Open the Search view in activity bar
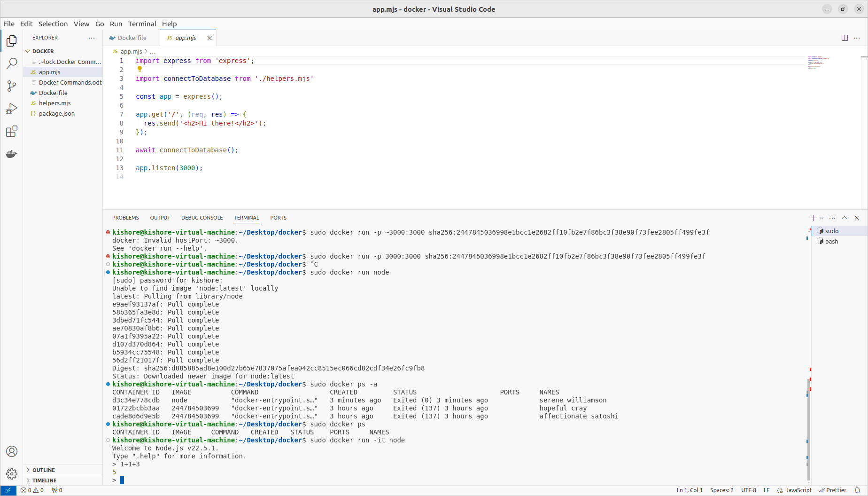The width and height of the screenshot is (868, 496). tap(12, 63)
